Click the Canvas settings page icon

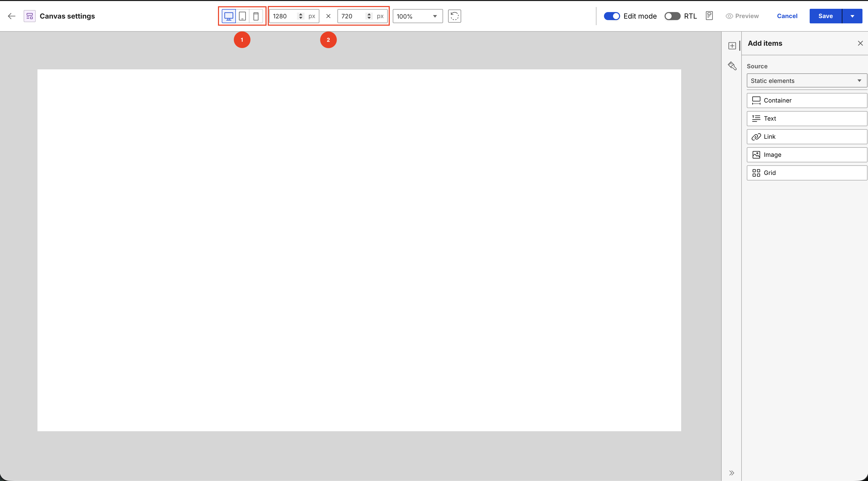30,16
